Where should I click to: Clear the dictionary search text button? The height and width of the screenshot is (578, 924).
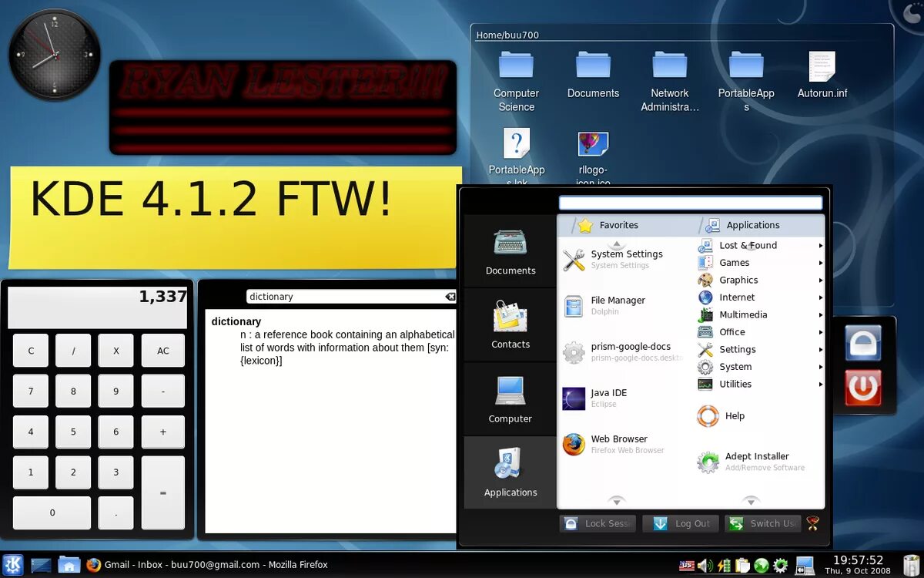coord(450,297)
